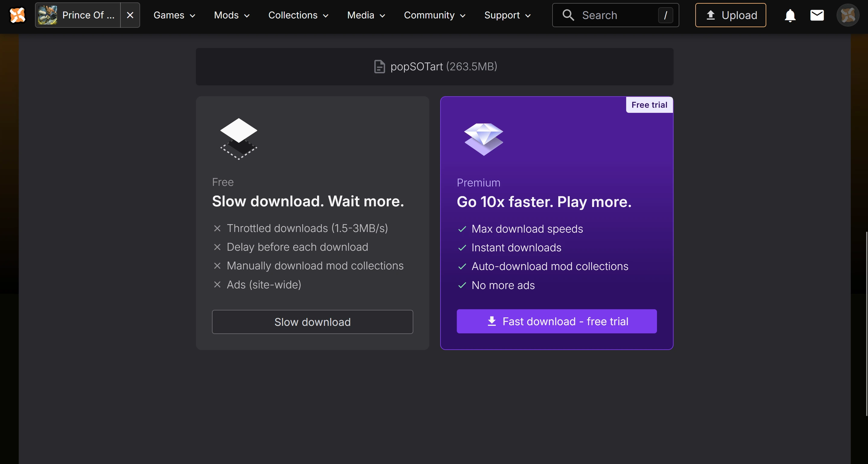Close the Prince Of Persia game filter

tap(130, 15)
